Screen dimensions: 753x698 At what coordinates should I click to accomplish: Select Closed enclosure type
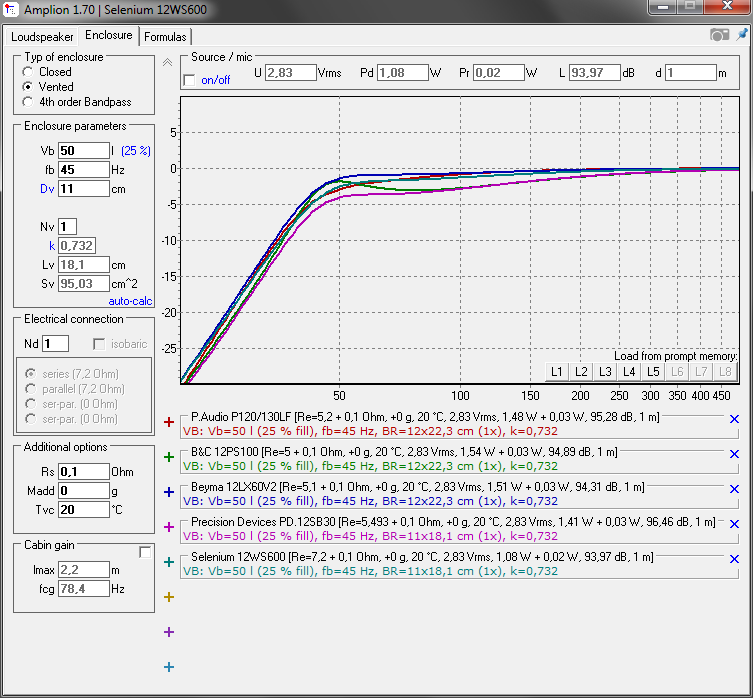(28, 72)
